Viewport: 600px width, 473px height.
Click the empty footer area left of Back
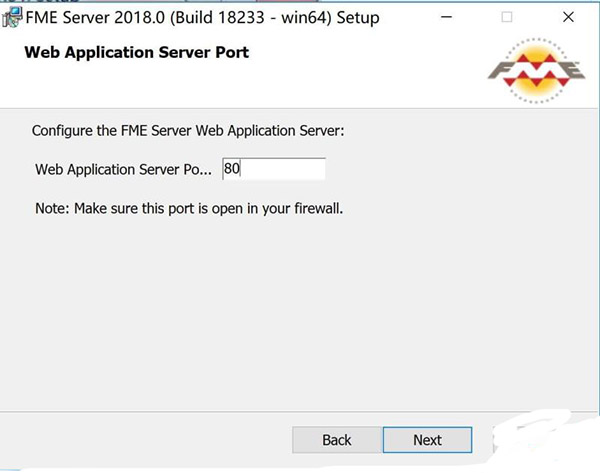pyautogui.click(x=150, y=440)
